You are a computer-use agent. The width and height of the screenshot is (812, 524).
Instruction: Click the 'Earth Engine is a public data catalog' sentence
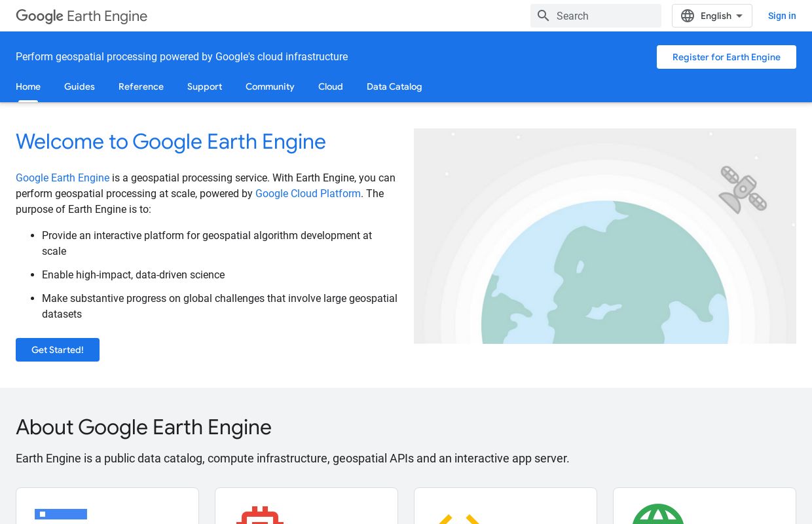(292, 458)
